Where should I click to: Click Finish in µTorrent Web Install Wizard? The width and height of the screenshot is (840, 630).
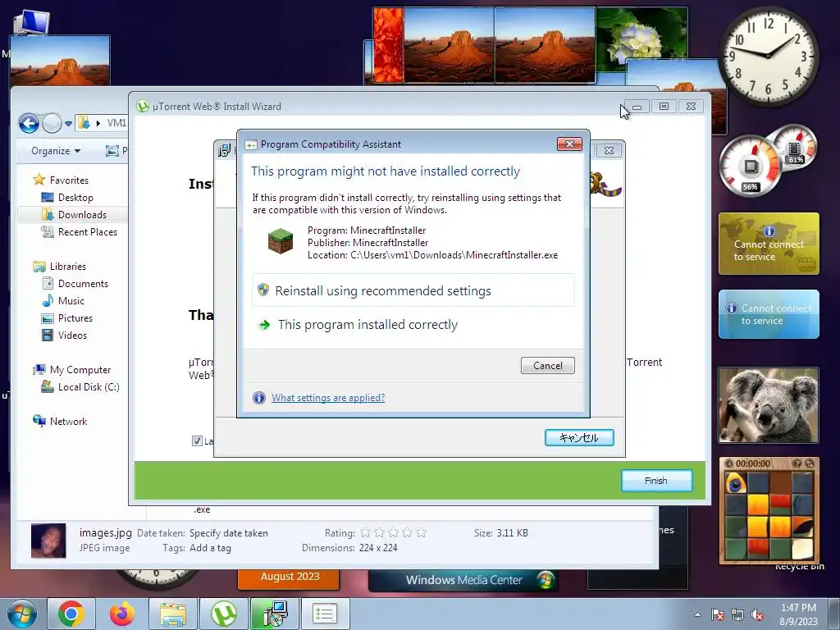tap(656, 481)
